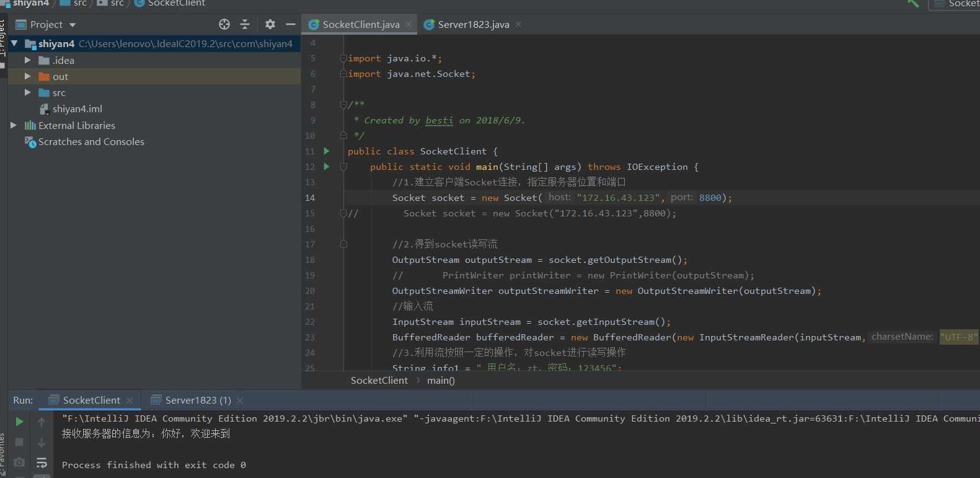Run class SocketClient via gutter arrow line 11
Screen dimensions: 980x478
(327, 151)
